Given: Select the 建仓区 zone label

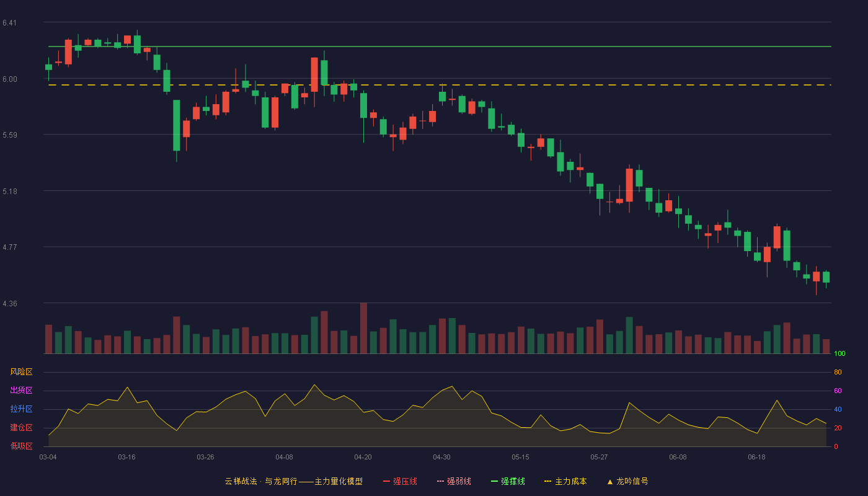Looking at the screenshot, I should coord(22,428).
